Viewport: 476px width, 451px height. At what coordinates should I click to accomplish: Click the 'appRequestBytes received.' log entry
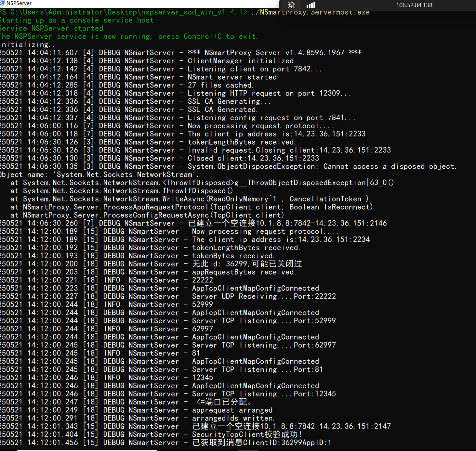pos(148,272)
